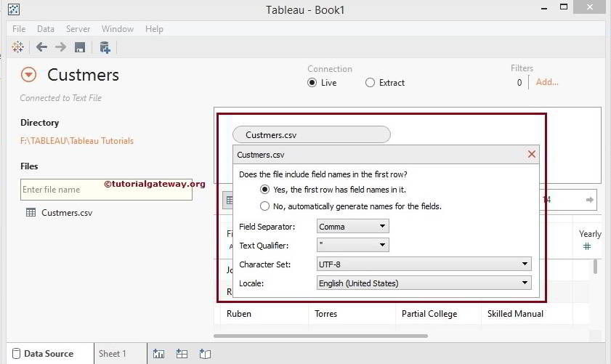This screenshot has height=364, width=611.
Task: Open the directory path F:\TABLEAU\Tableau Tutorials
Action: point(77,141)
